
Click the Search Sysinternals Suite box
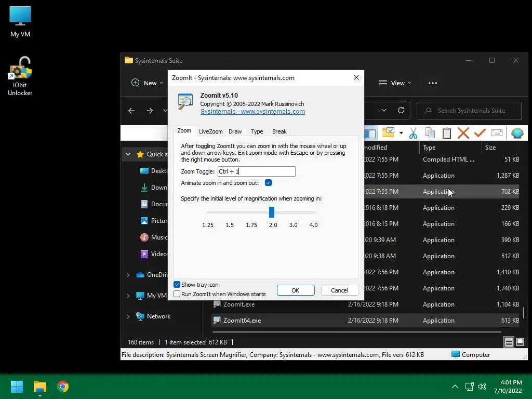[x=469, y=111]
